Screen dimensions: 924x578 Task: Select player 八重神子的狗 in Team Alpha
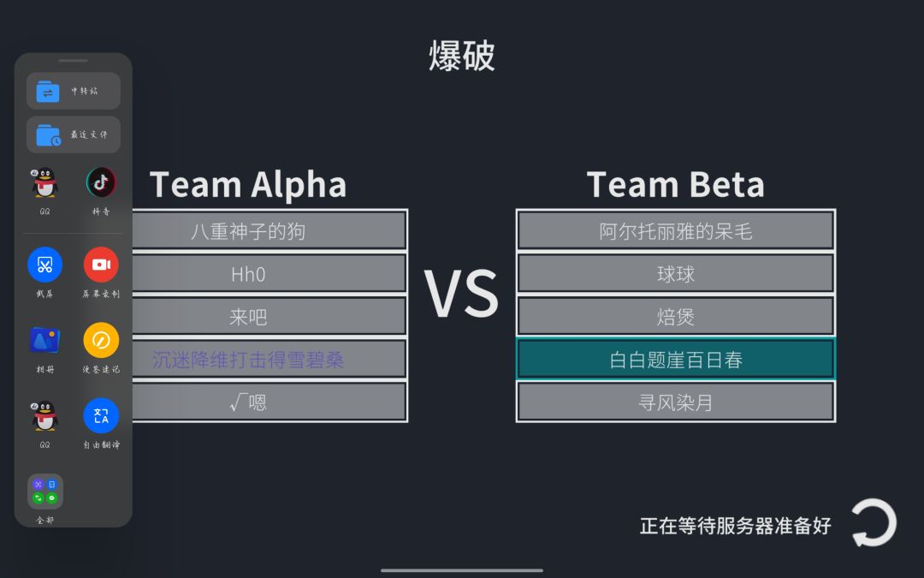(269, 230)
